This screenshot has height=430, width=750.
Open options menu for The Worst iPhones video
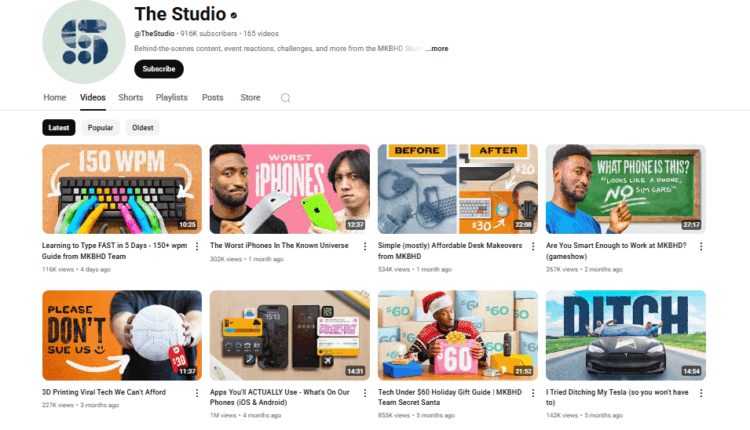pos(365,246)
